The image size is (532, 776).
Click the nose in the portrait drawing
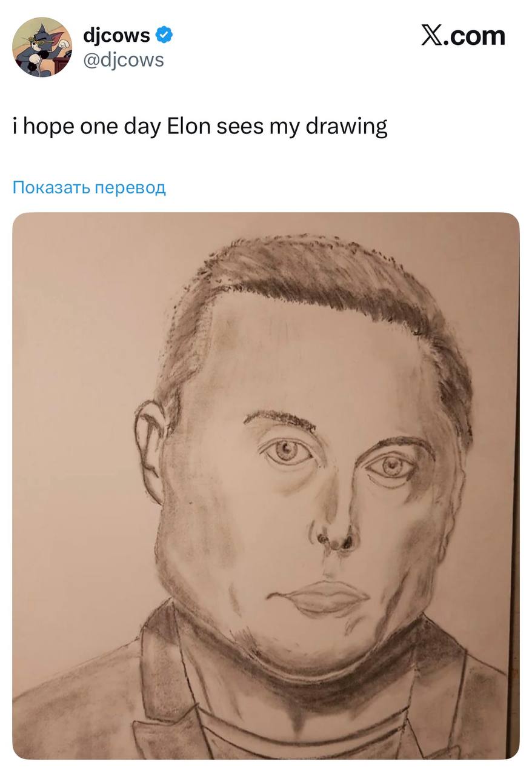334,527
